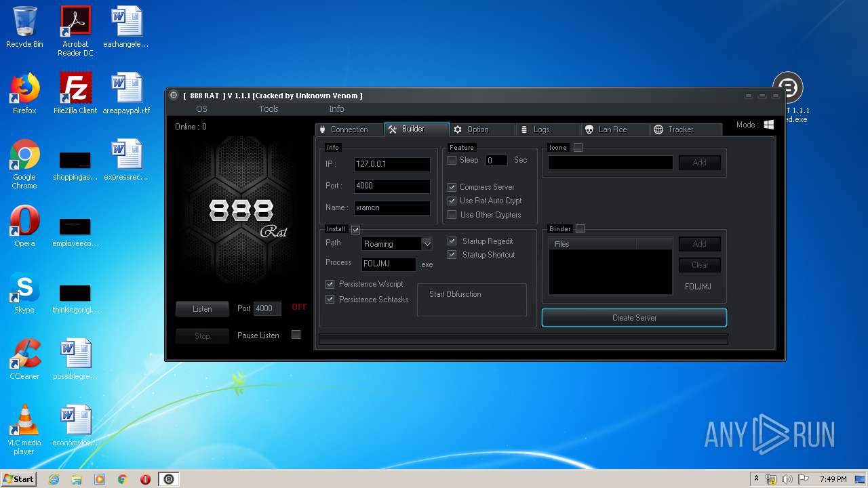Click Internet Explorer icon in taskbar
The width and height of the screenshot is (868, 488).
(54, 479)
